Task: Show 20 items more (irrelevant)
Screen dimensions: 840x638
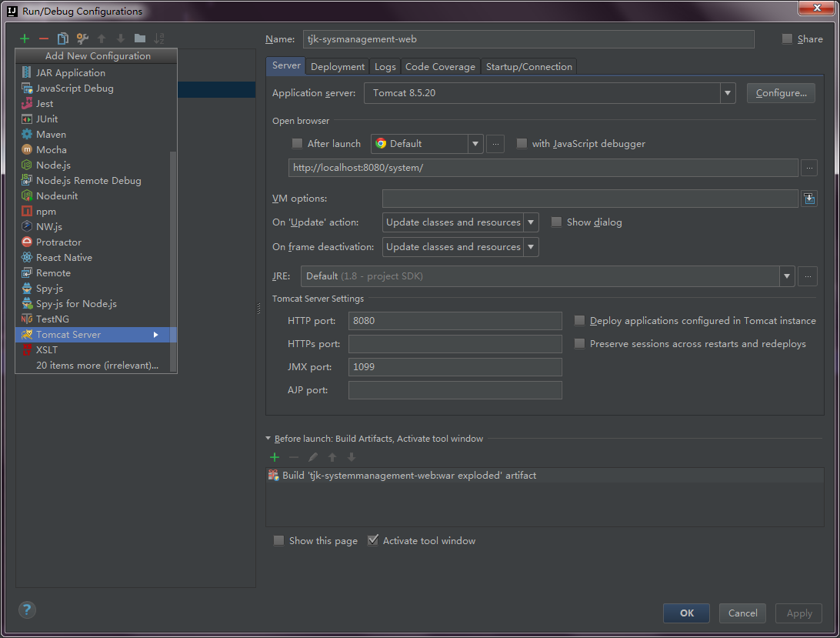Action: [x=96, y=365]
